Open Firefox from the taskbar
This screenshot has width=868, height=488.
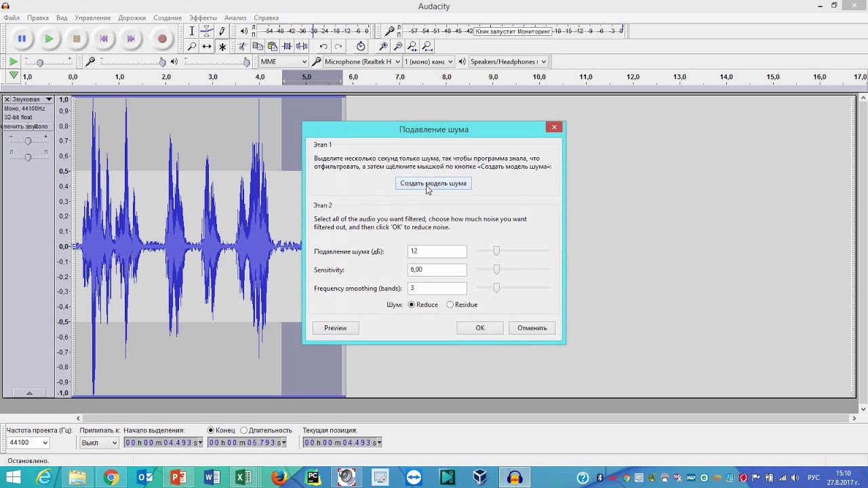pyautogui.click(x=279, y=478)
